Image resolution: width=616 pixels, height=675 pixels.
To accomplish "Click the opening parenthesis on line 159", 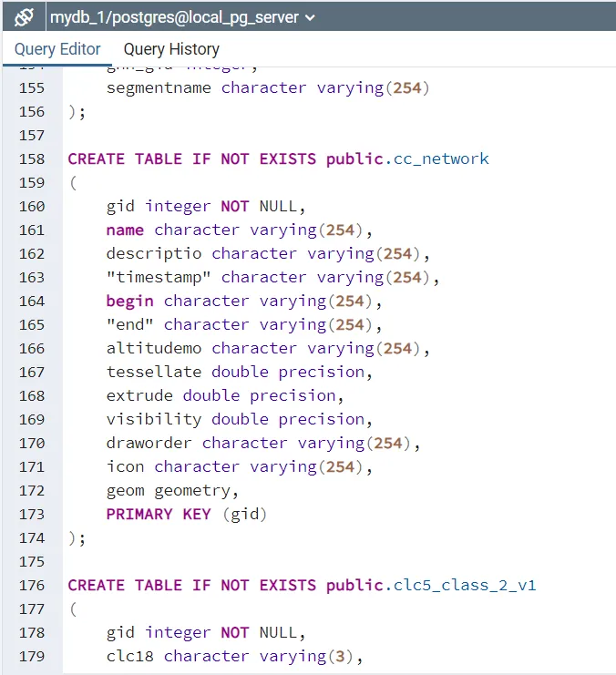I will tap(73, 182).
